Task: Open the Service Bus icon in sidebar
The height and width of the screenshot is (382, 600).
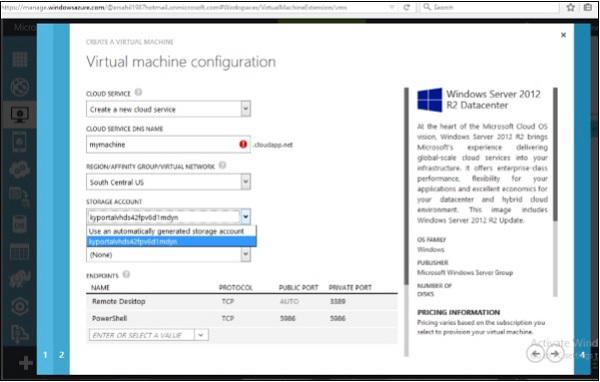Action: point(20,334)
